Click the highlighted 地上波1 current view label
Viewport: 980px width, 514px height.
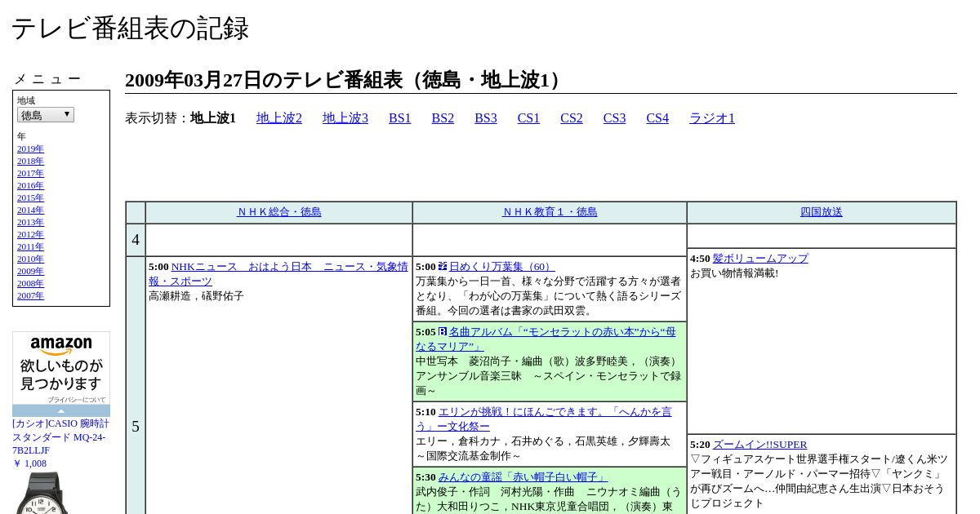[213, 118]
